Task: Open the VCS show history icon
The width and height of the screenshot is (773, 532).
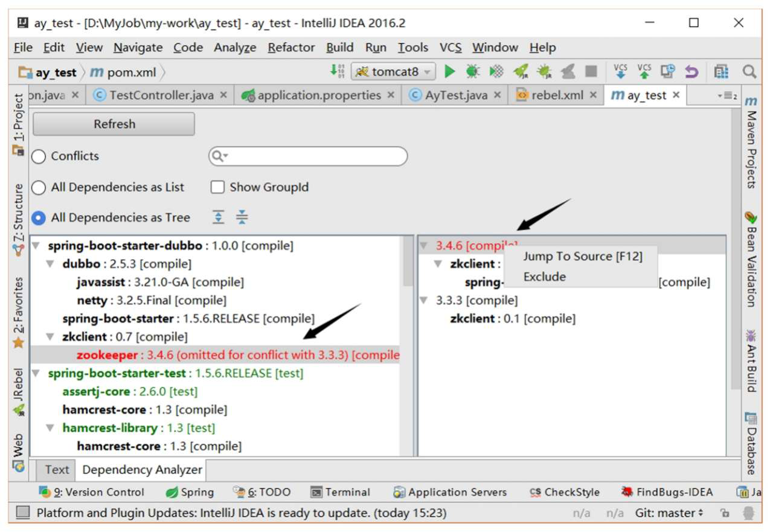Action: pos(667,72)
